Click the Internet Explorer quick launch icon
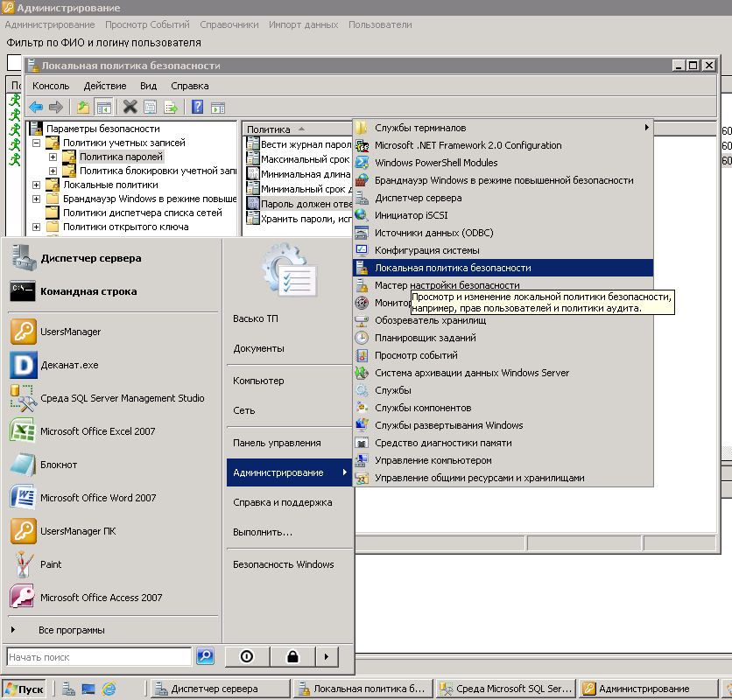The height and width of the screenshot is (700, 732). click(x=109, y=689)
